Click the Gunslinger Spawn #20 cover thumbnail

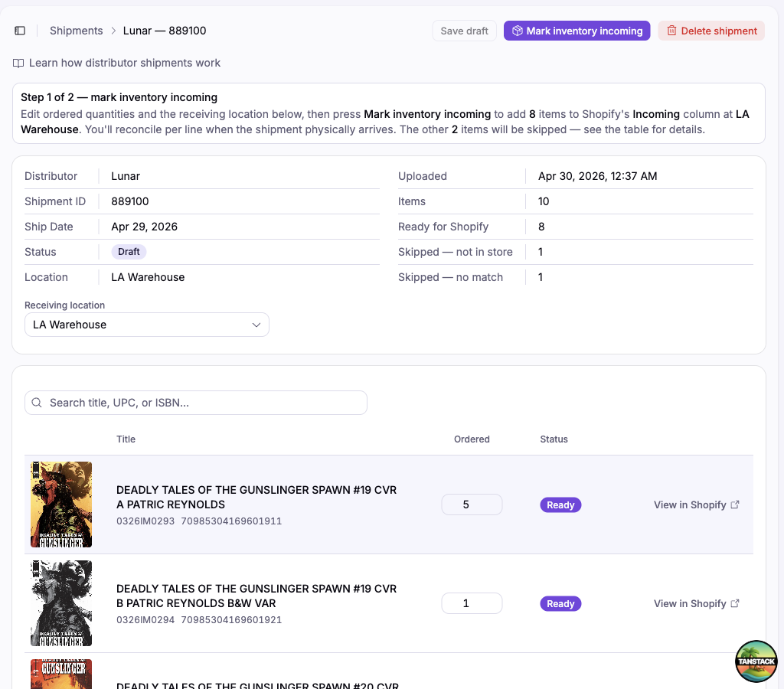coord(61,674)
